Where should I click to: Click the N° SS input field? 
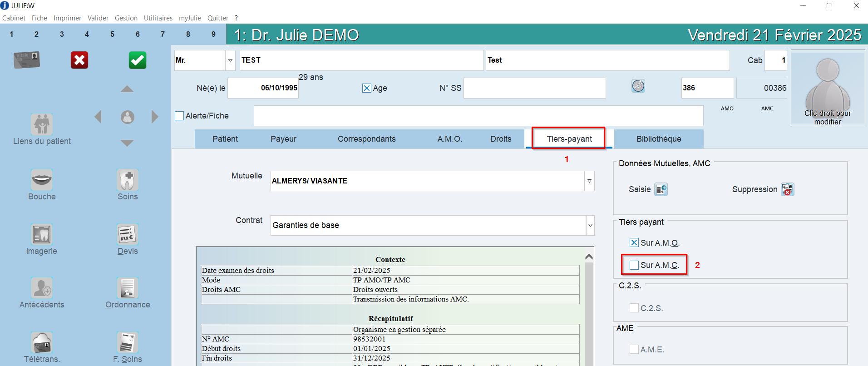click(x=535, y=88)
